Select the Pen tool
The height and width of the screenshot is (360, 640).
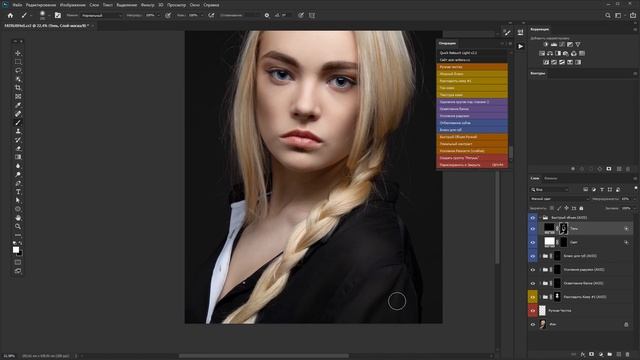click(18, 183)
